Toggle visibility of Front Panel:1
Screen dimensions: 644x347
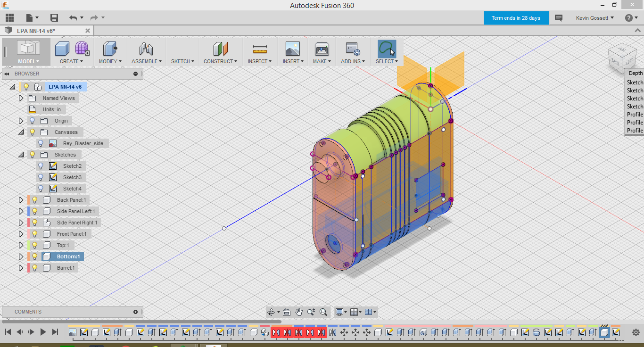point(34,234)
